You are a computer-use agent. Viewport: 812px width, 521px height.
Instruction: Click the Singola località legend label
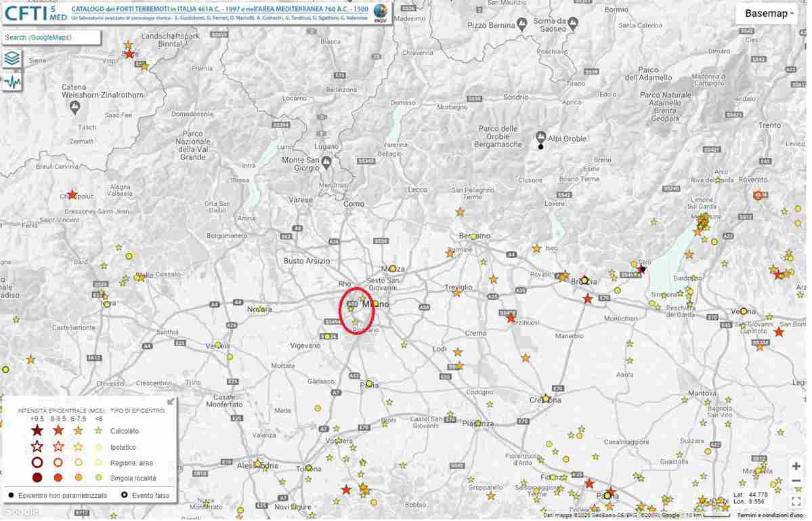133,478
